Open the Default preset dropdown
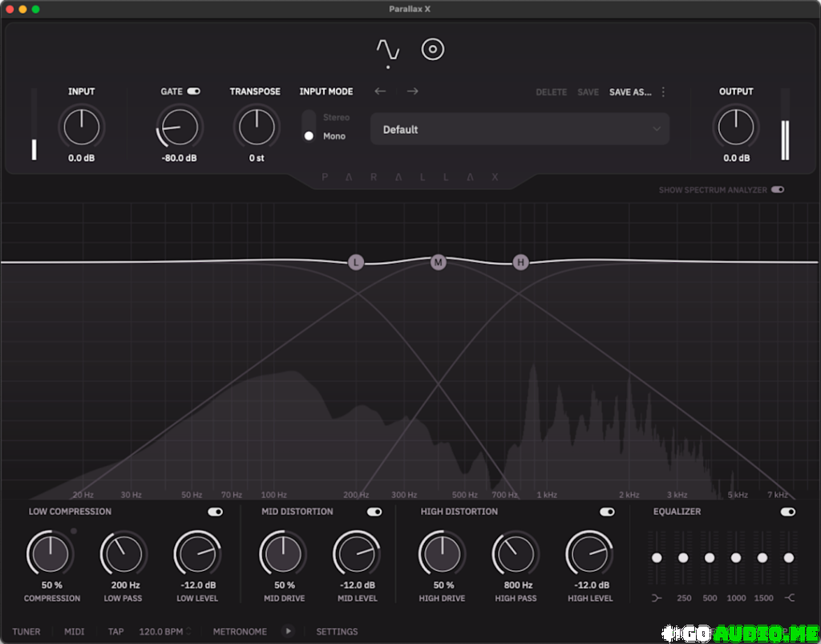Screen dimensions: 821x644 (520, 128)
